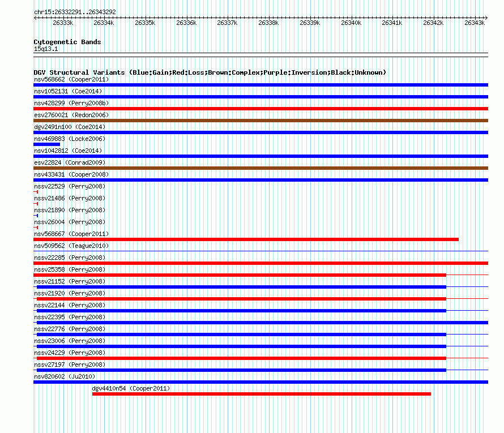Click nssv26004 (Perry2008) label

(x=70, y=222)
